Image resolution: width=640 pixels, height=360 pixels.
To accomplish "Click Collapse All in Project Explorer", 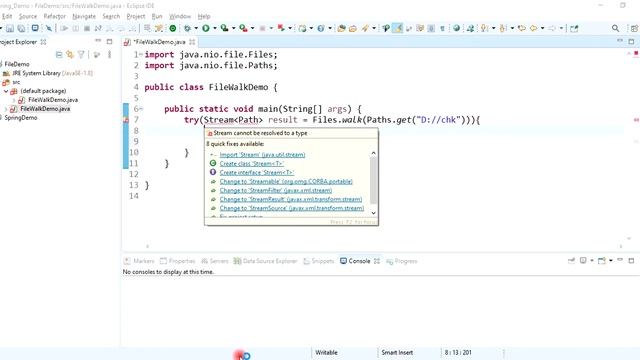I will (59, 54).
